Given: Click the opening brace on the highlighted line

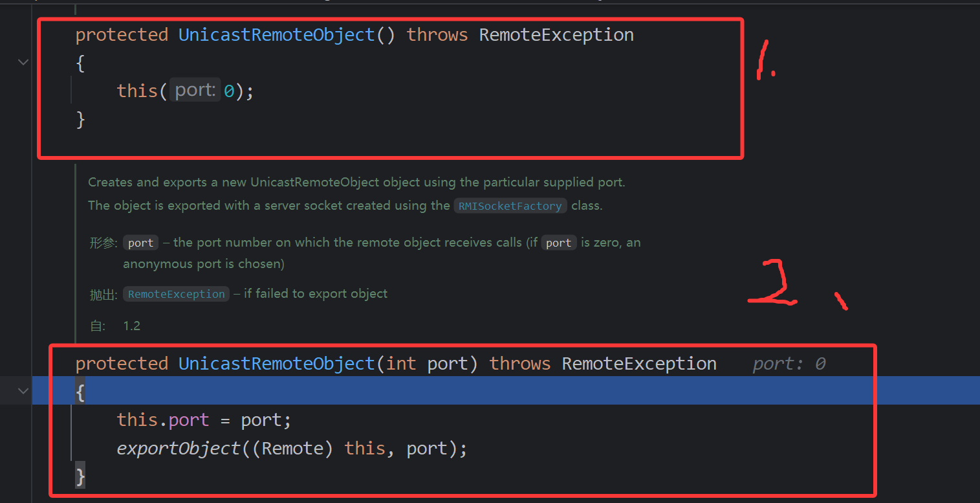Looking at the screenshot, I should point(80,392).
